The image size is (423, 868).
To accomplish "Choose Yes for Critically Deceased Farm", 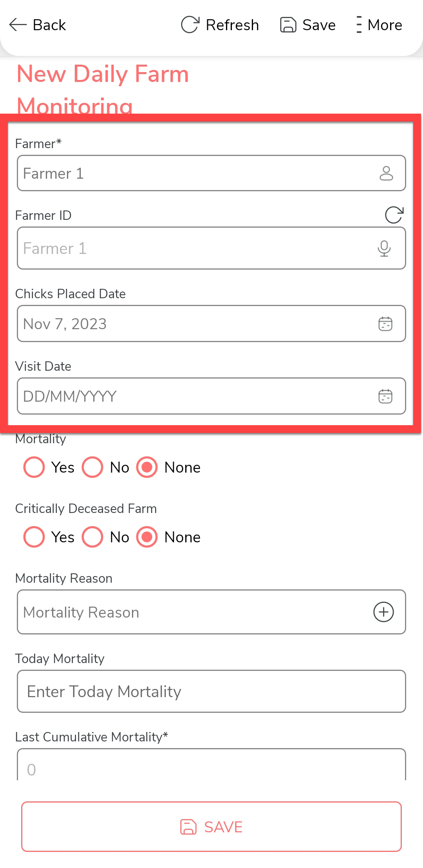I will click(x=34, y=537).
